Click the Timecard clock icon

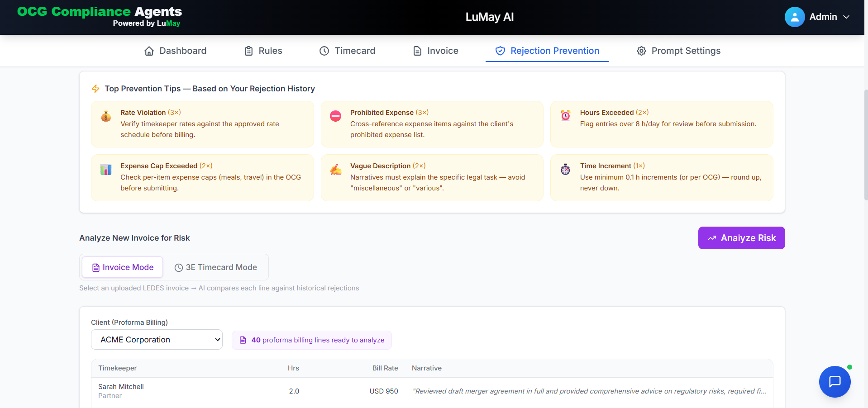click(x=324, y=51)
